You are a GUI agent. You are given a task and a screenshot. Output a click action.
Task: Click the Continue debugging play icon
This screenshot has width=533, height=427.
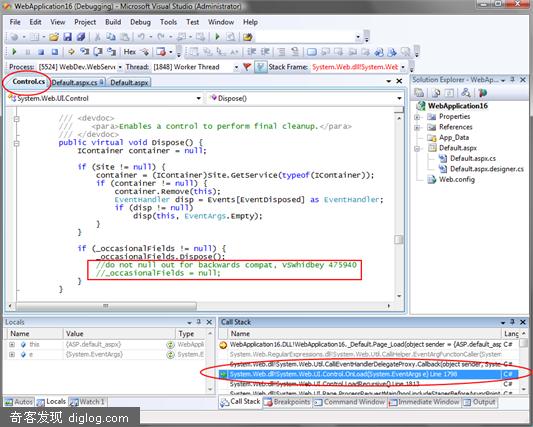pyautogui.click(x=14, y=52)
